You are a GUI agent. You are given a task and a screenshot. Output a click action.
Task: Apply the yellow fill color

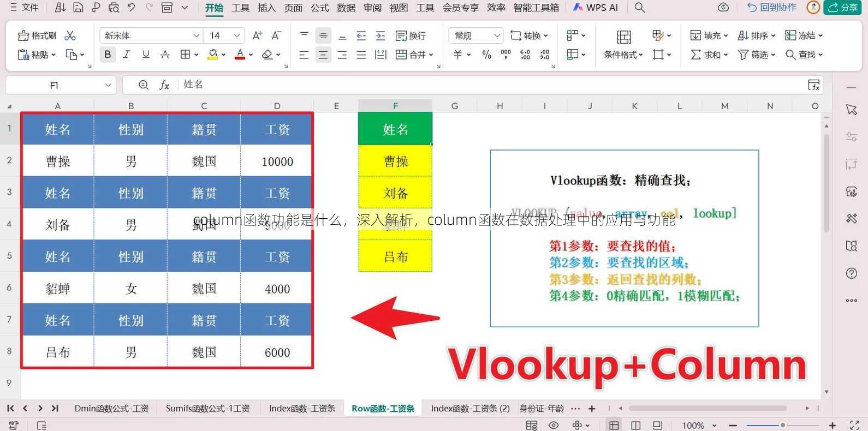pos(213,55)
